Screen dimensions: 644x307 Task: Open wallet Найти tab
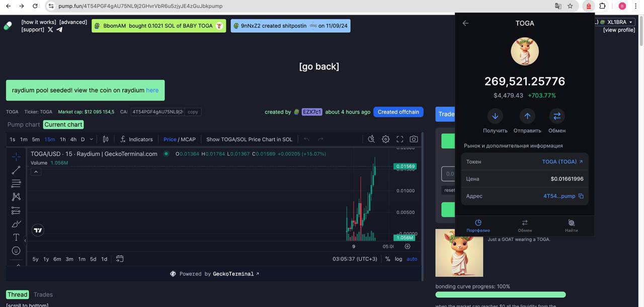point(571,225)
